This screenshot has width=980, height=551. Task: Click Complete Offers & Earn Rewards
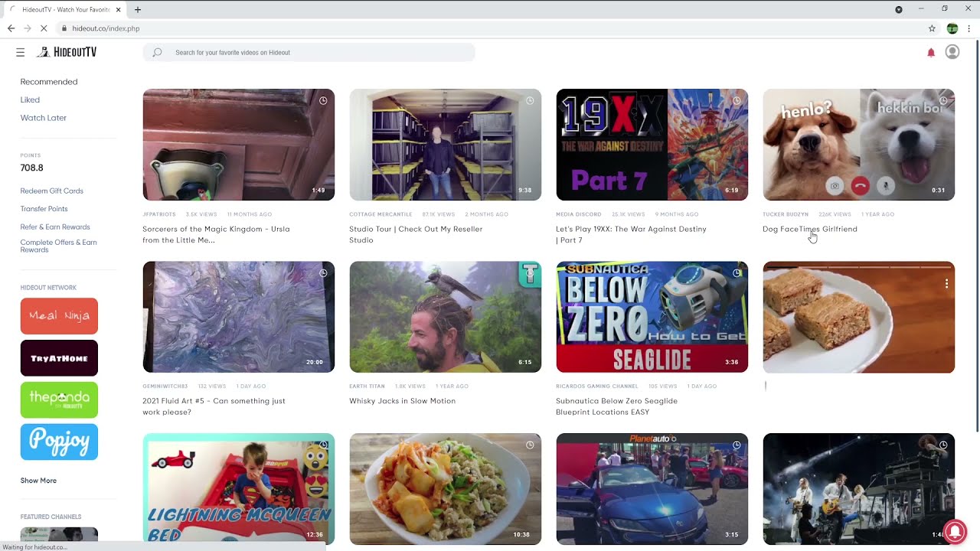click(x=58, y=246)
